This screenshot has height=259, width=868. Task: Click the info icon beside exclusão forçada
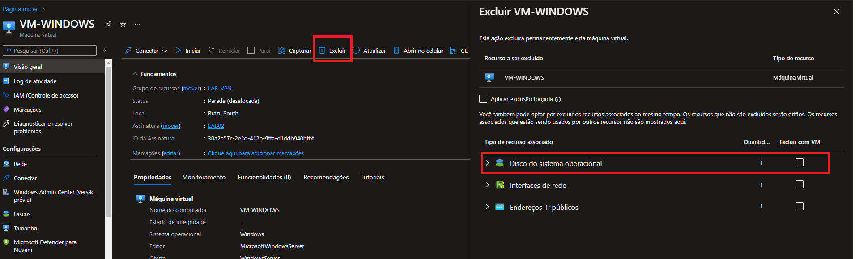558,99
